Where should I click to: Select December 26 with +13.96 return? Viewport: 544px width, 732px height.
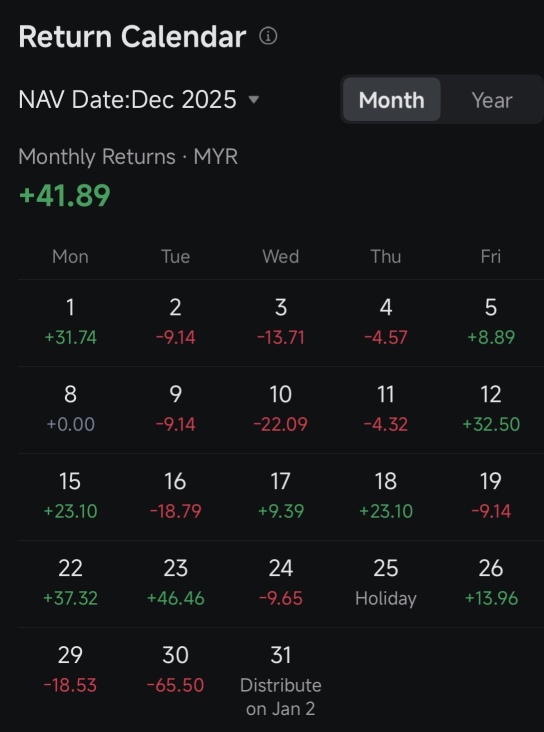[x=491, y=583]
